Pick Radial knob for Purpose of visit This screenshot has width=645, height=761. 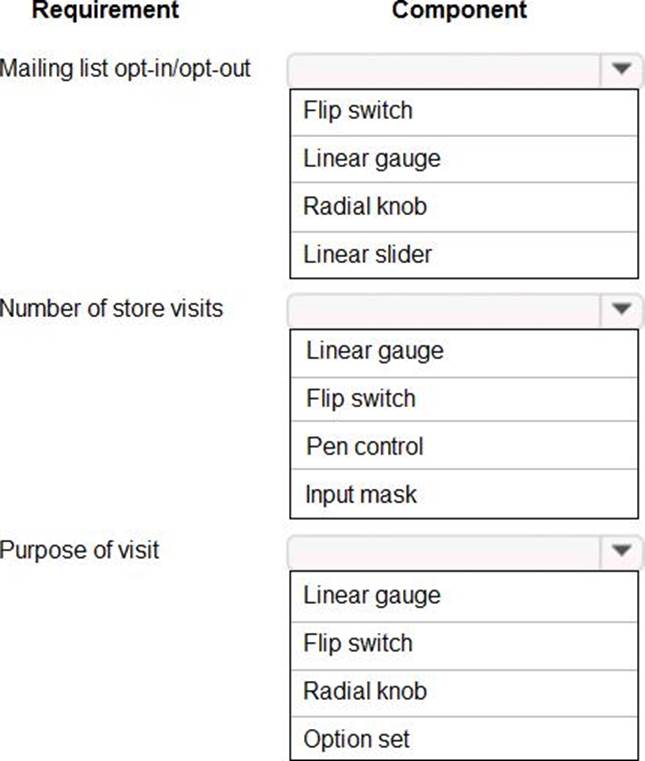(463, 691)
